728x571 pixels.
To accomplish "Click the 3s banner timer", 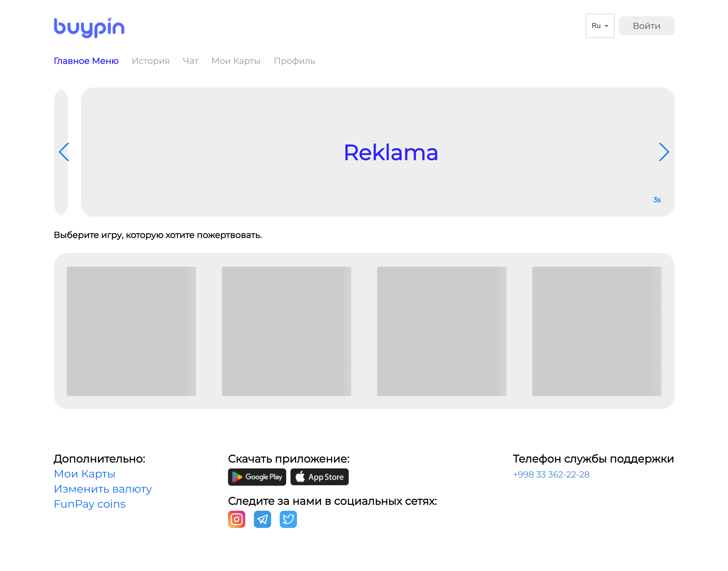I will 657,200.
